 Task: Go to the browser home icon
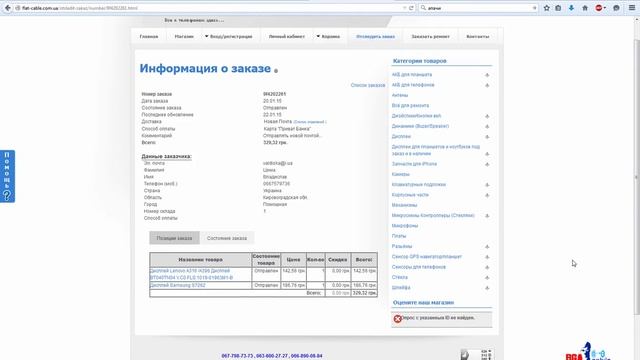[585, 8]
